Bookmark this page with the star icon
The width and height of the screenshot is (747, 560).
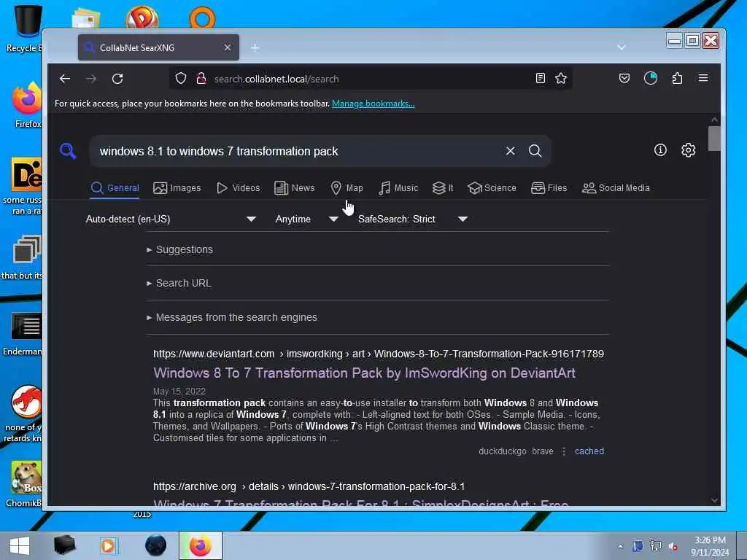click(561, 78)
